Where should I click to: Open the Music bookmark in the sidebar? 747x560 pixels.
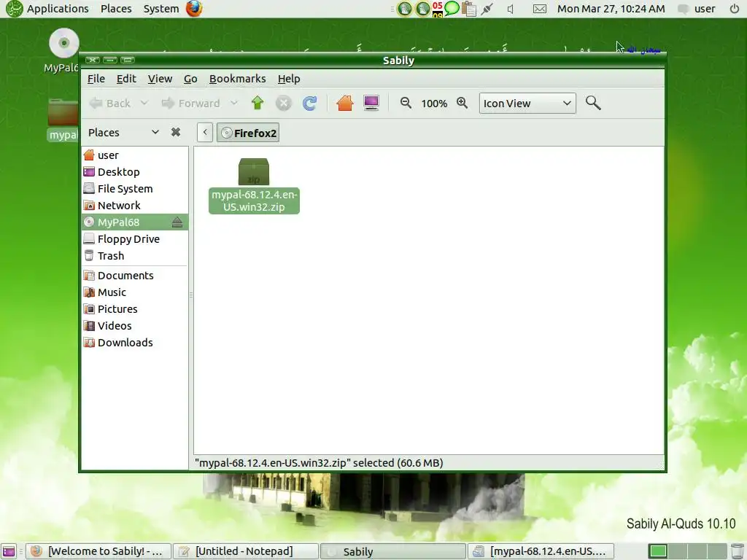coord(135,292)
